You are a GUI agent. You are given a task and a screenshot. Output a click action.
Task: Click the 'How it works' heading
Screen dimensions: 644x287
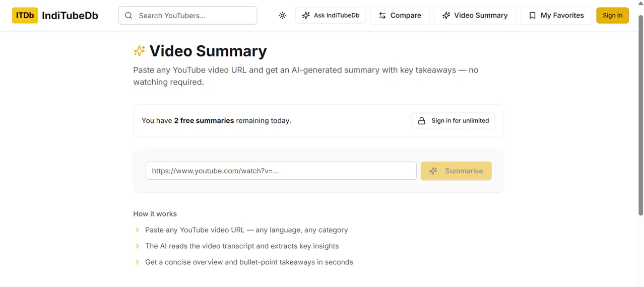click(x=155, y=214)
